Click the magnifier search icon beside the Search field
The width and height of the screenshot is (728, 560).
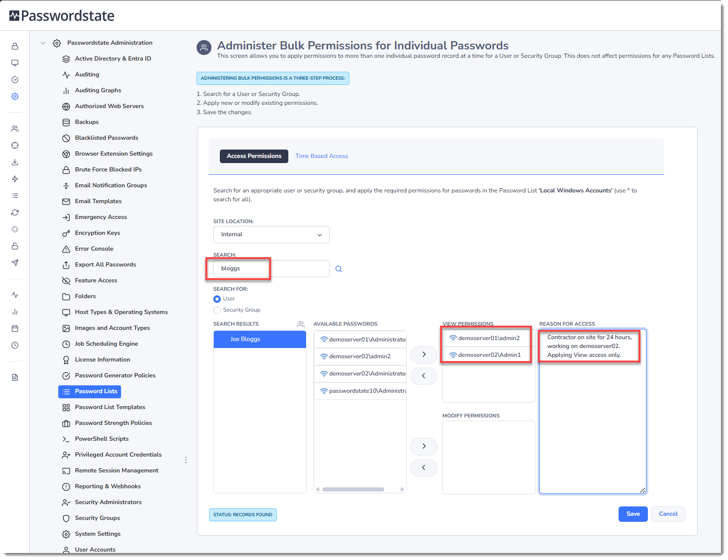click(339, 269)
